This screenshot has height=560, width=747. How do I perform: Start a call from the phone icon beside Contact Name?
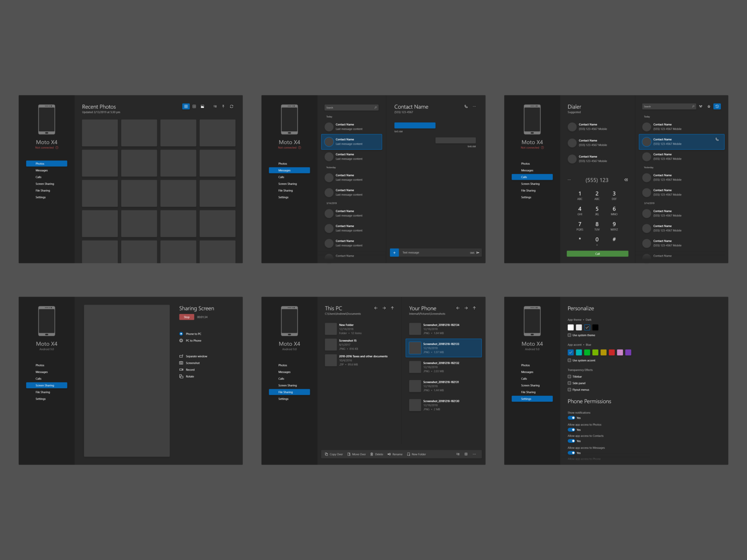pyautogui.click(x=466, y=106)
